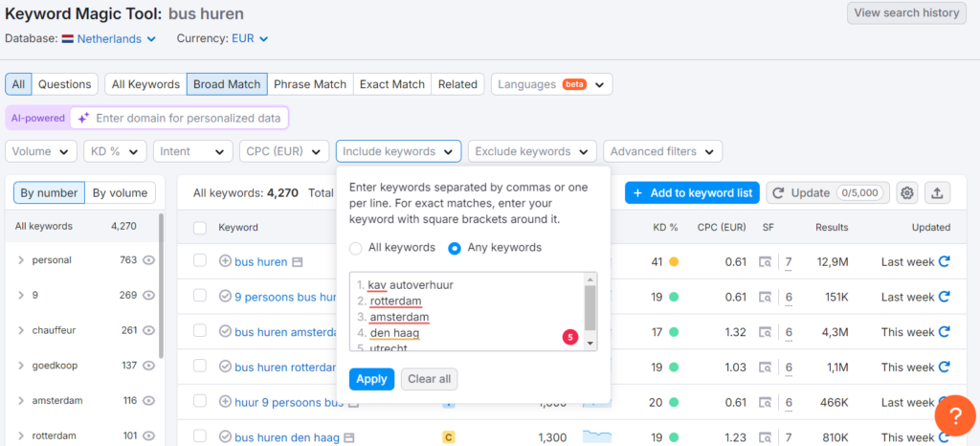This screenshot has height=446, width=980.
Task: Open SERP view icon for 466K row
Action: 765,402
